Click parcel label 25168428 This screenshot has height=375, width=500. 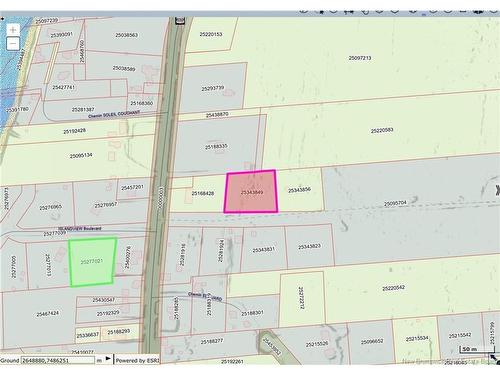(x=203, y=193)
